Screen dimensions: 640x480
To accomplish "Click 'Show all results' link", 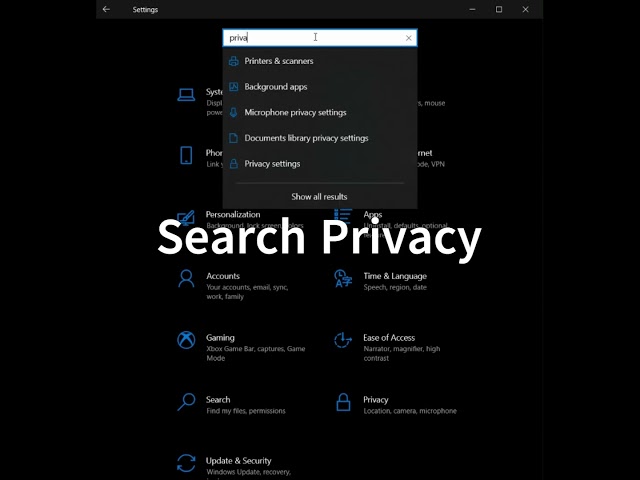I will [319, 197].
